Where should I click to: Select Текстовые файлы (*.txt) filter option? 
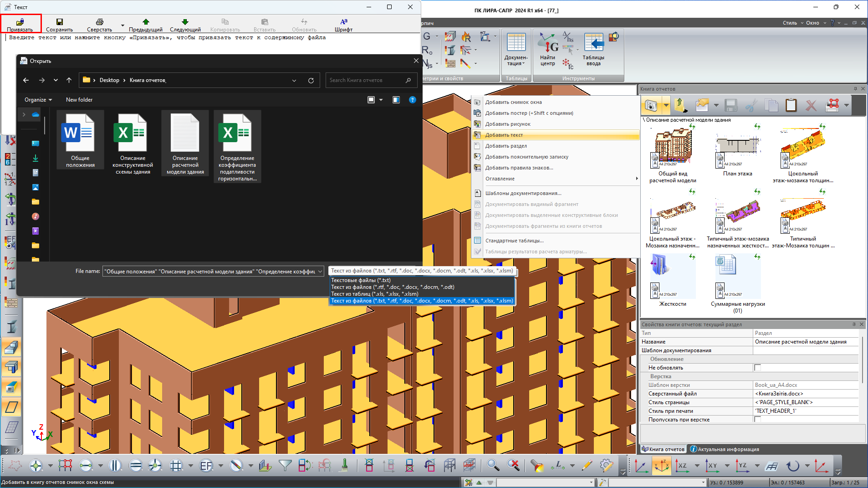click(361, 280)
